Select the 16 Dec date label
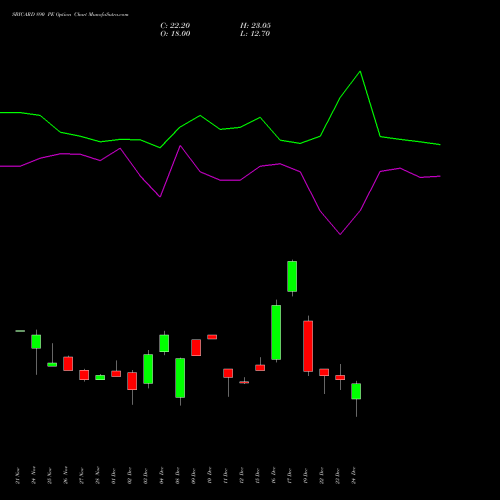 (274, 476)
